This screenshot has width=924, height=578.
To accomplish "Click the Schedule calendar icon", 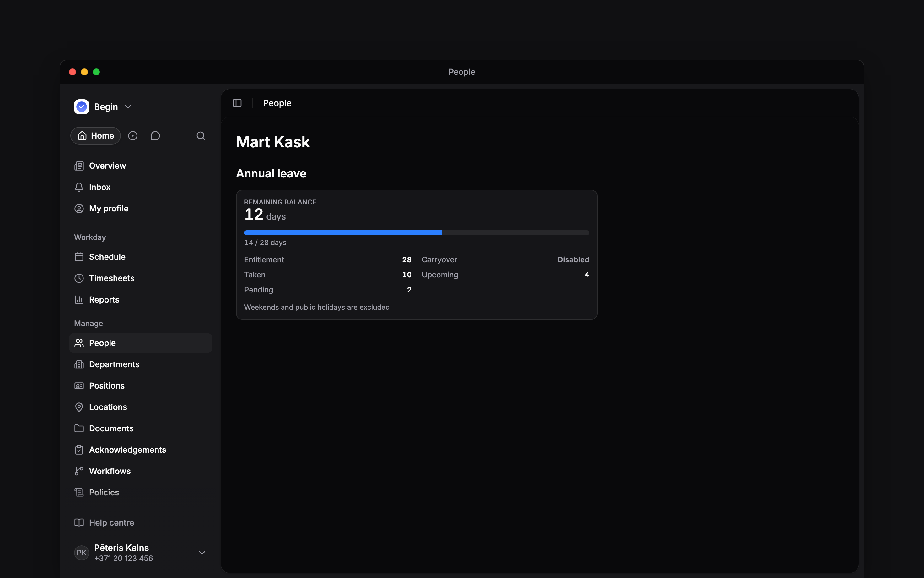I will (x=79, y=257).
